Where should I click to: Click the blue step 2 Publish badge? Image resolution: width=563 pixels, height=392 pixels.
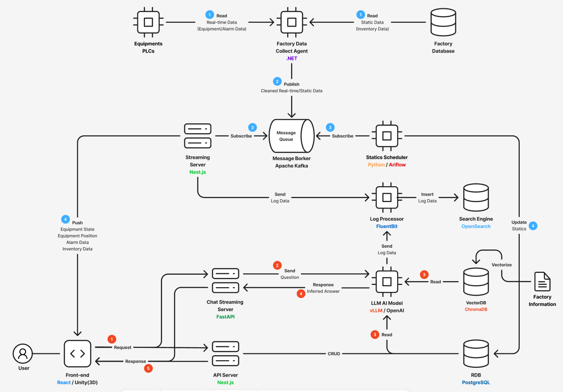278,81
